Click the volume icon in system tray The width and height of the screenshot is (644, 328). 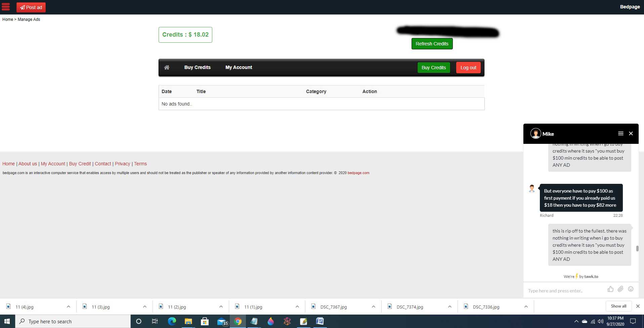coord(601,321)
